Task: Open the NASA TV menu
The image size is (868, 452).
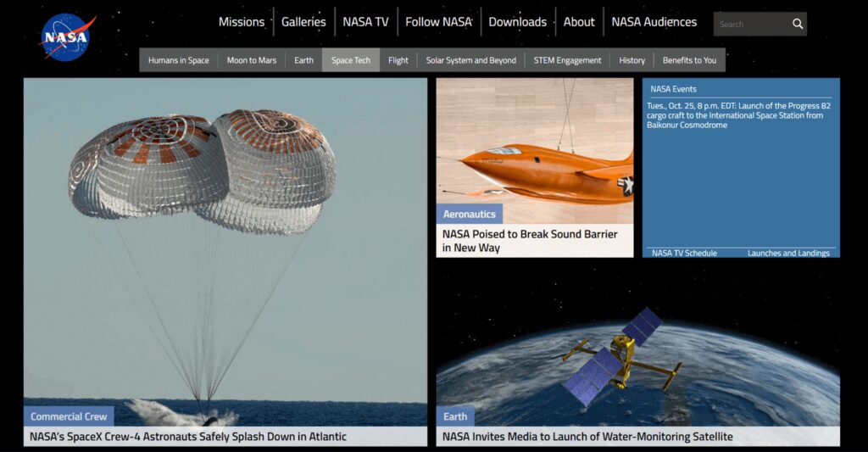Action: coord(365,22)
